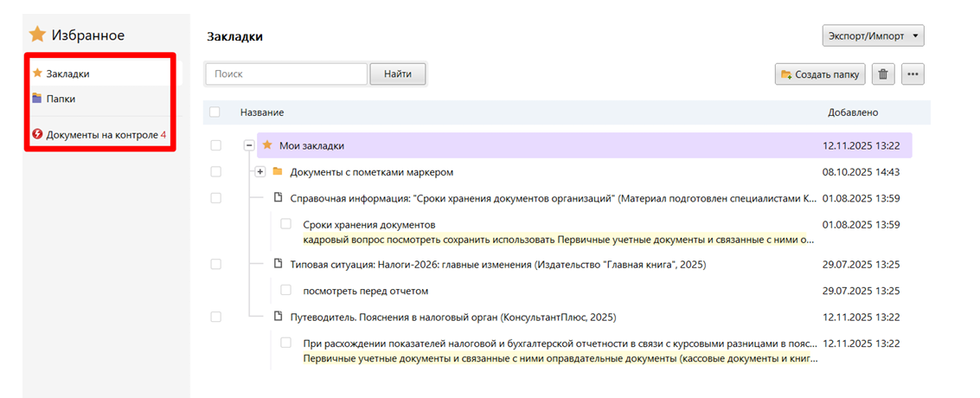Open the Экспорт/Импорт dropdown
This screenshot has height=398, width=980.
tap(873, 36)
